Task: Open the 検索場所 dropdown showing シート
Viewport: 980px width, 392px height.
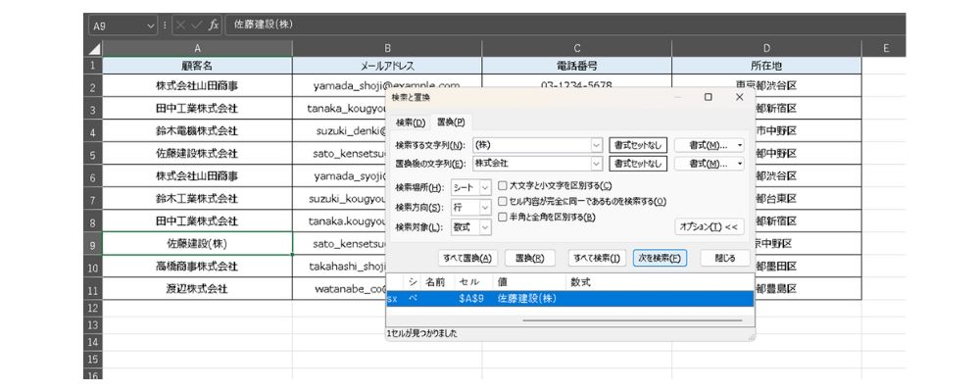Action: pyautogui.click(x=484, y=187)
